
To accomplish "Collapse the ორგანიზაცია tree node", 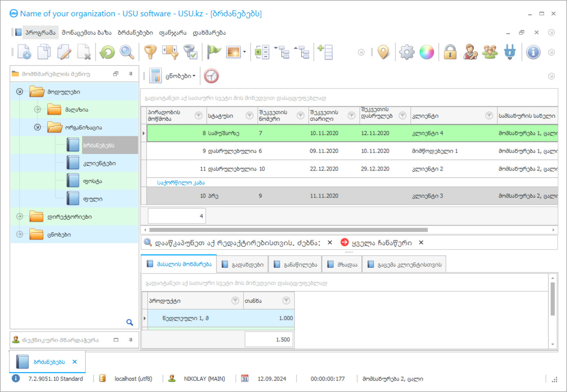I will 38,127.
